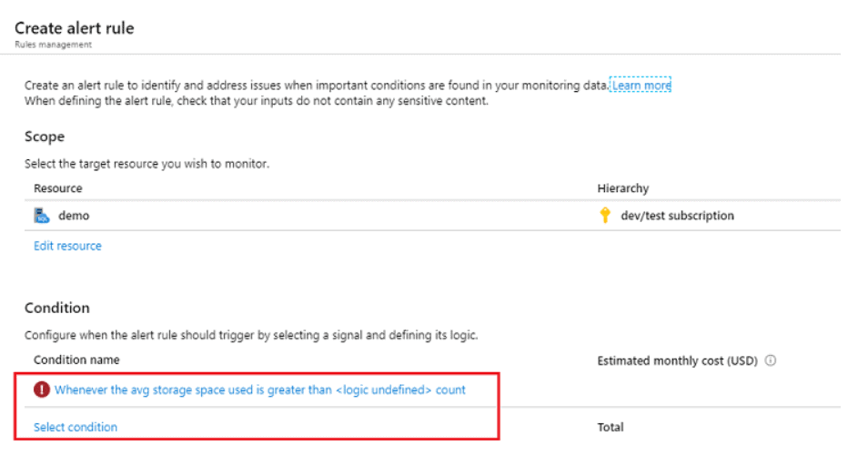
Task: Click the red error icon on condition
Action: point(42,390)
